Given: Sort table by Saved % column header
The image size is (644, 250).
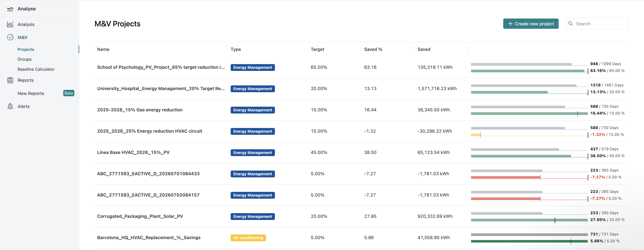Looking at the screenshot, I should click(x=373, y=49).
